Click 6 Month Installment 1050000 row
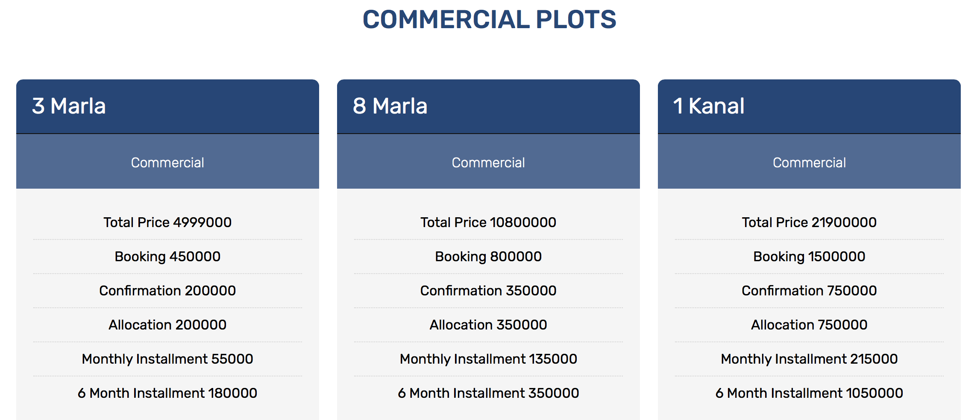980x420 pixels. coord(809,393)
